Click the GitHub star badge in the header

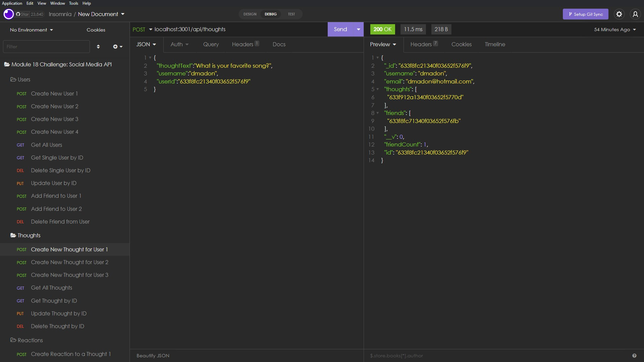pos(30,14)
